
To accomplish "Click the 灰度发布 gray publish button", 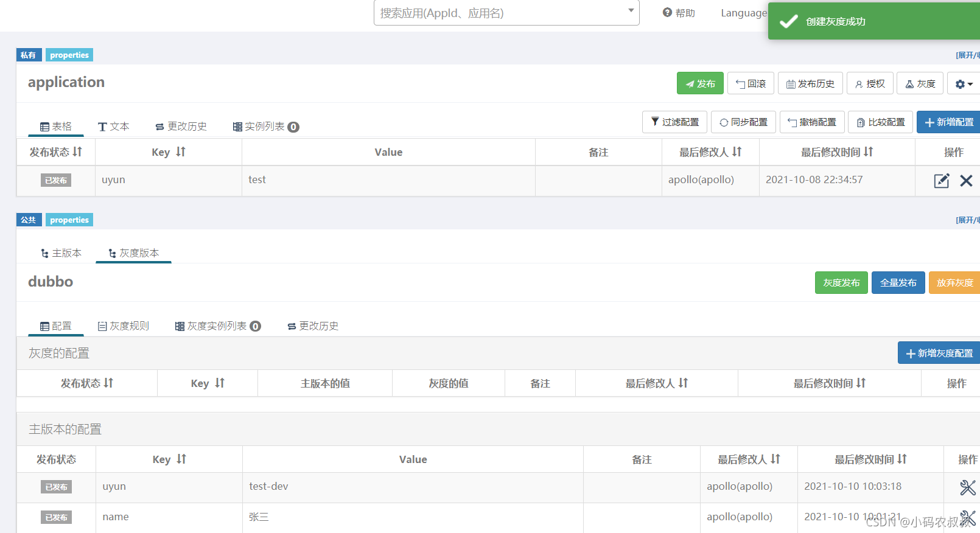I will tap(841, 282).
